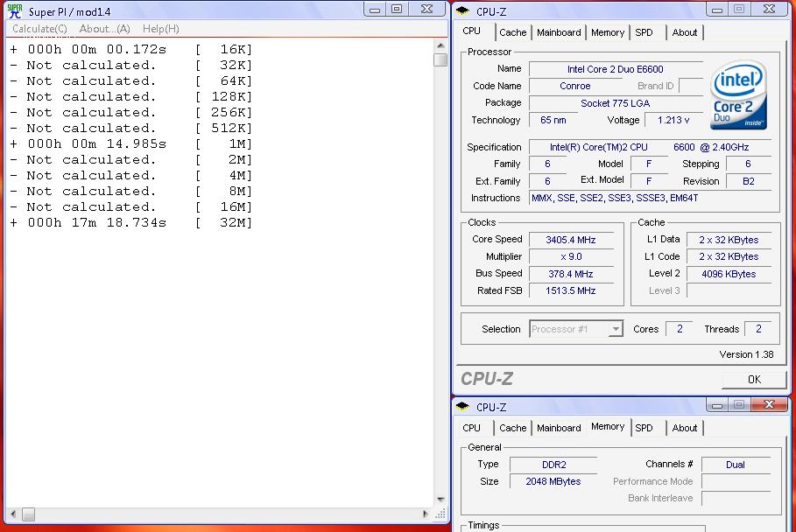Click the Rated FSB value 1513.5 MHz
796x532 pixels.
[571, 290]
